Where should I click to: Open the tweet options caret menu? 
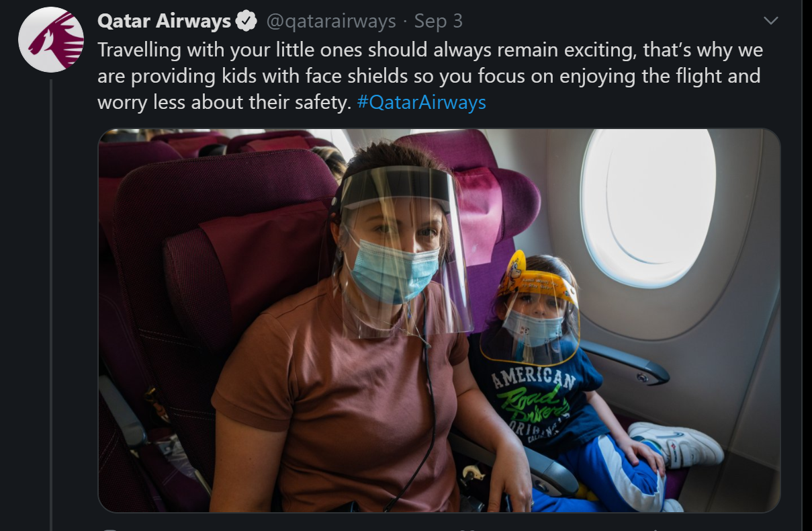point(771,22)
